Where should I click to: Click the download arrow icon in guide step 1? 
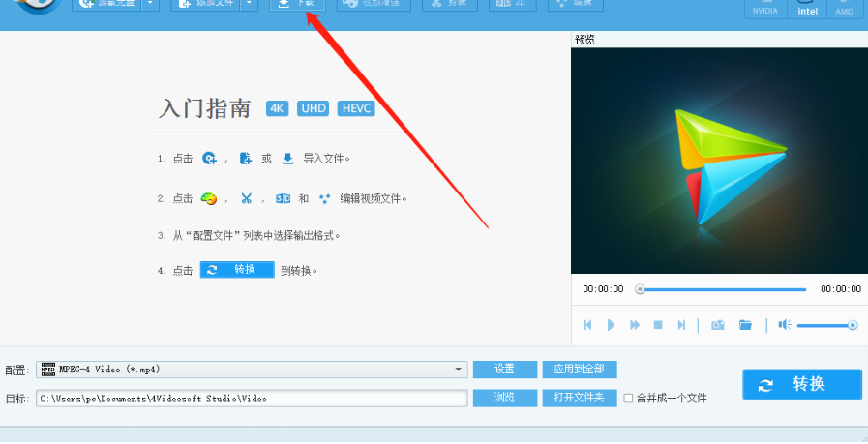pos(287,159)
